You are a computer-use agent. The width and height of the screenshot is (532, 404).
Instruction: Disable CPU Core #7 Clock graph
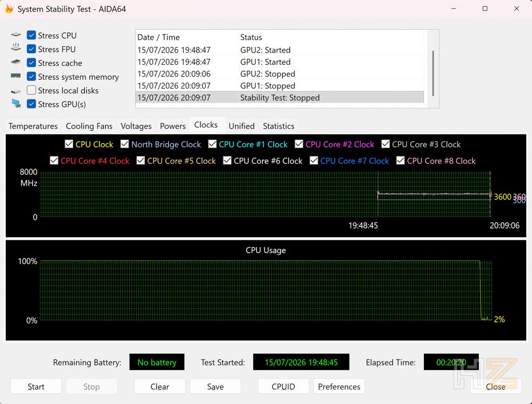click(x=314, y=161)
